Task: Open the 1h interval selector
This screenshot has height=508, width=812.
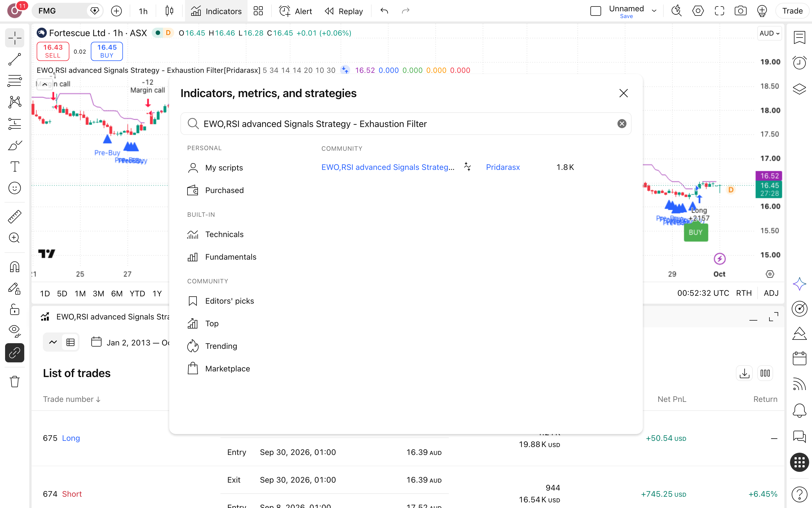Action: click(x=143, y=11)
